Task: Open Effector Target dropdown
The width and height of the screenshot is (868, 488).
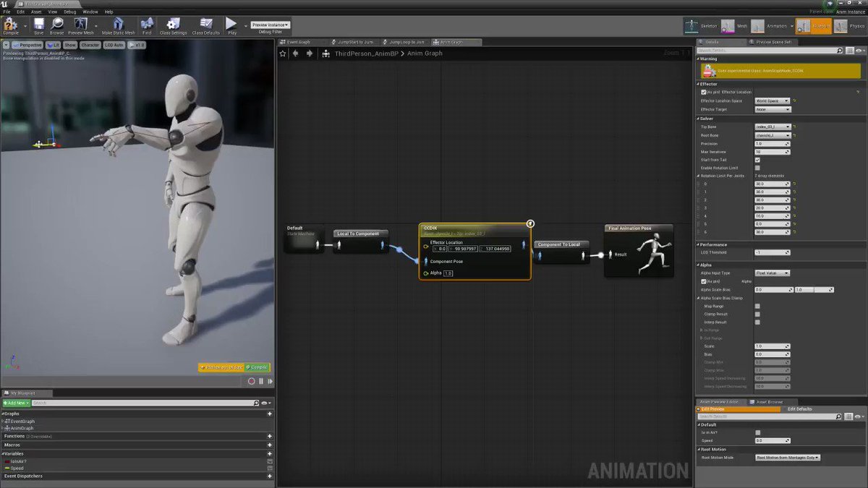Action: [773, 109]
